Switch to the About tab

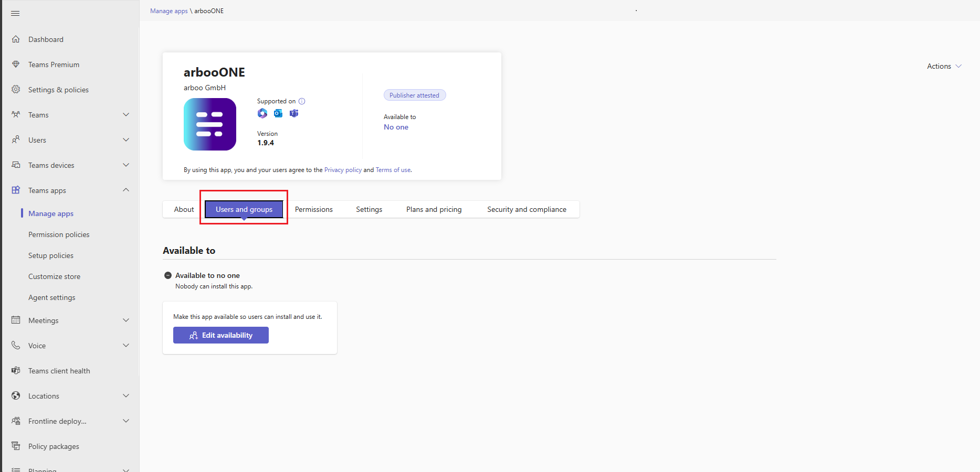(184, 209)
